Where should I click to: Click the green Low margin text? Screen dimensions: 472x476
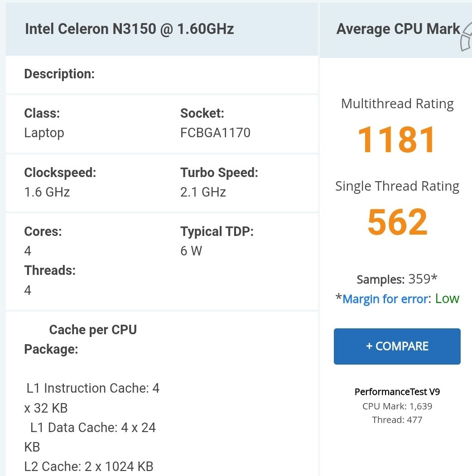[x=447, y=299]
